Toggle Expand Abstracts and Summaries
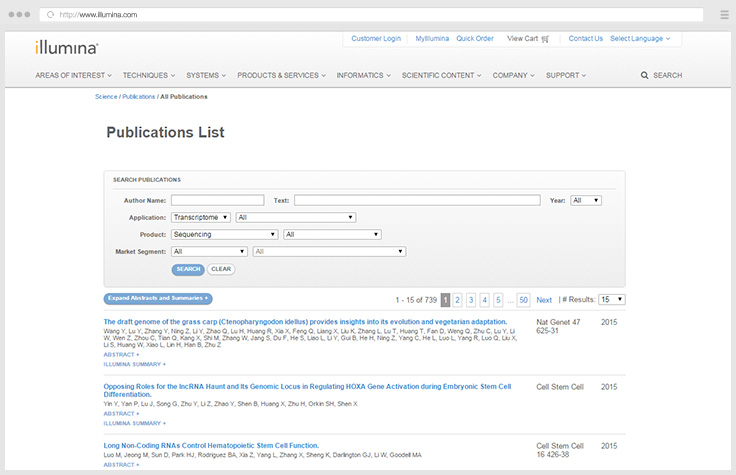 pos(158,298)
